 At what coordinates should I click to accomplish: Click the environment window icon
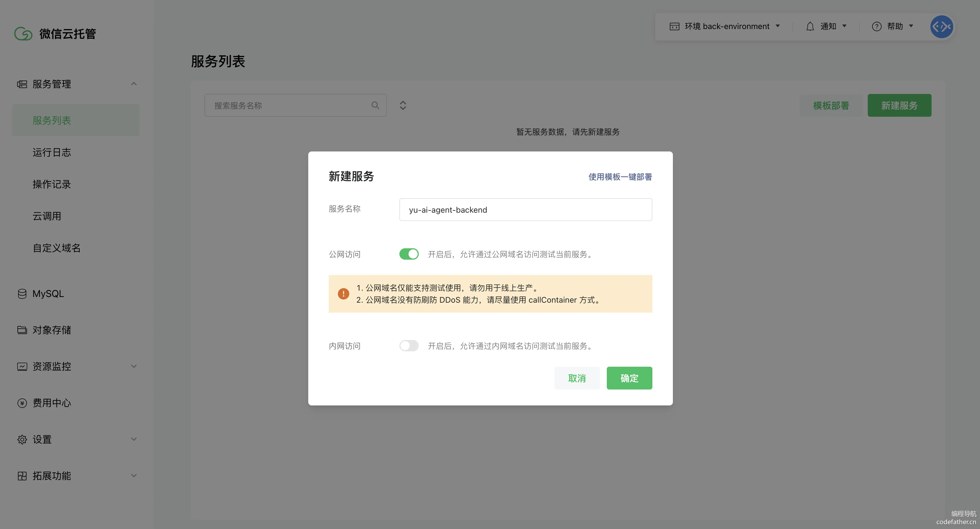674,26
